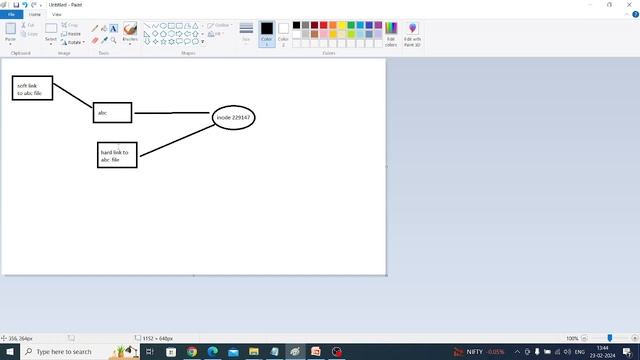Open File Explorer from the taskbar
The width and height of the screenshot is (640, 360).
(x=254, y=351)
